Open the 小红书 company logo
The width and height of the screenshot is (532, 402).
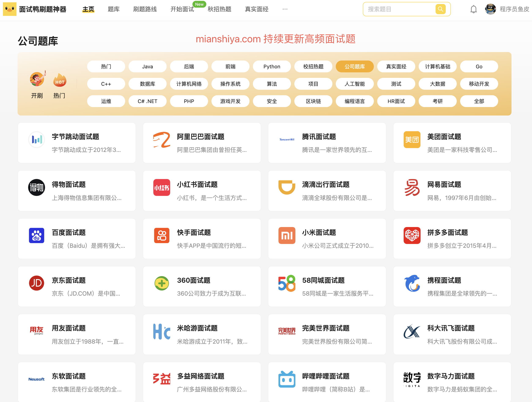coord(162,187)
